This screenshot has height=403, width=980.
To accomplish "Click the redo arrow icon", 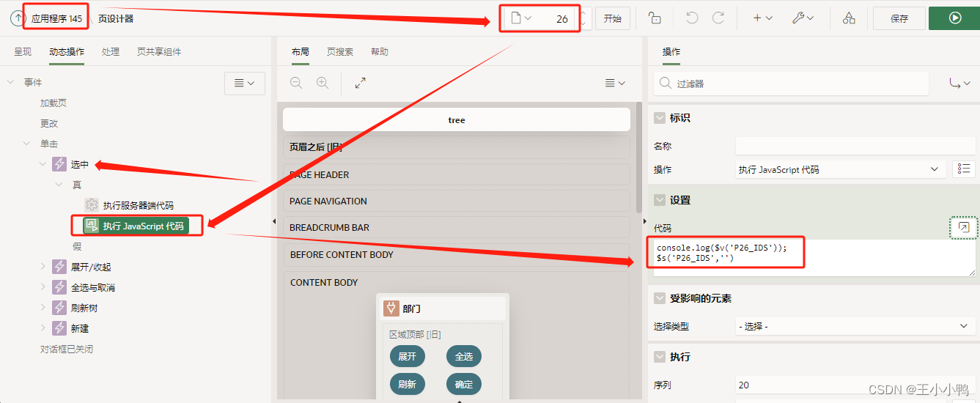I will [718, 18].
